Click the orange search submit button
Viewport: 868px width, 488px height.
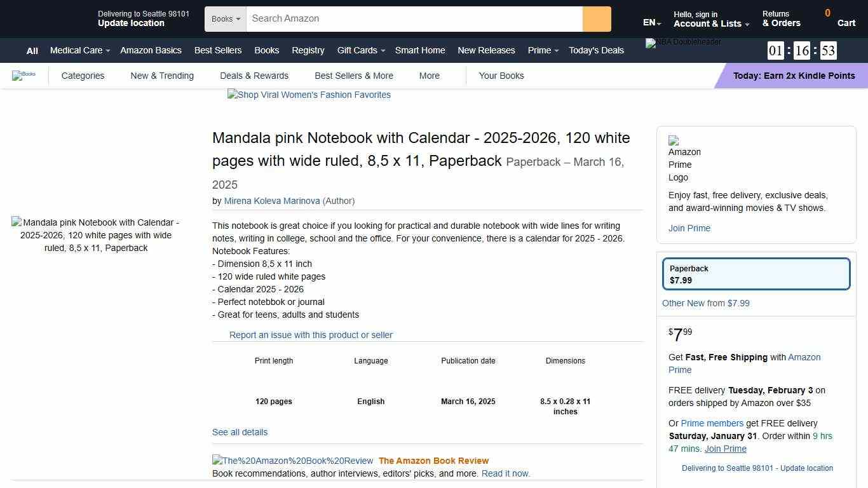click(x=597, y=19)
